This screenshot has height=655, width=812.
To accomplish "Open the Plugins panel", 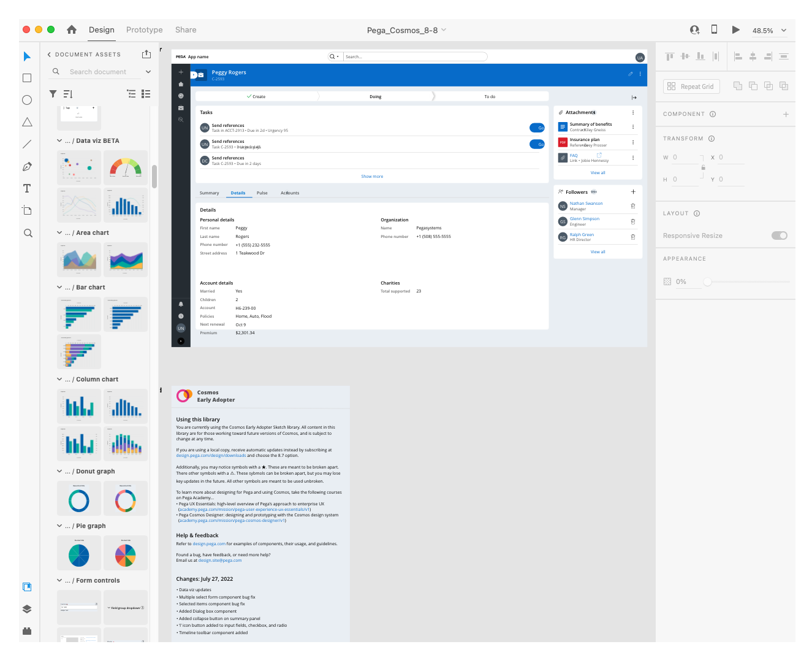I will click(27, 630).
